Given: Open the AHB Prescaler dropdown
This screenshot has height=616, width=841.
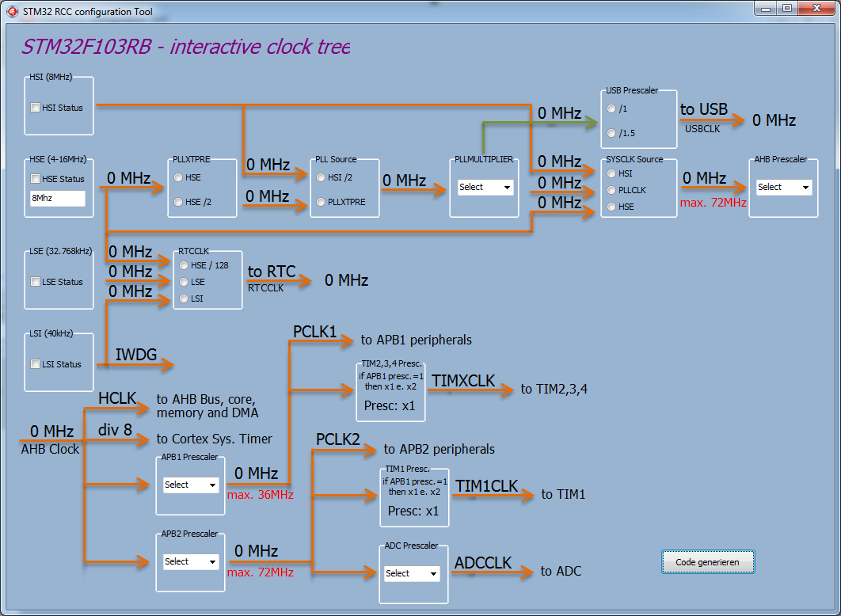Looking at the screenshot, I should [783, 187].
